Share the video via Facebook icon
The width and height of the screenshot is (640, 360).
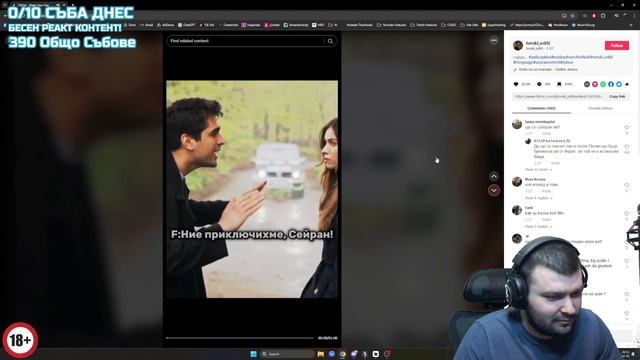[611, 84]
